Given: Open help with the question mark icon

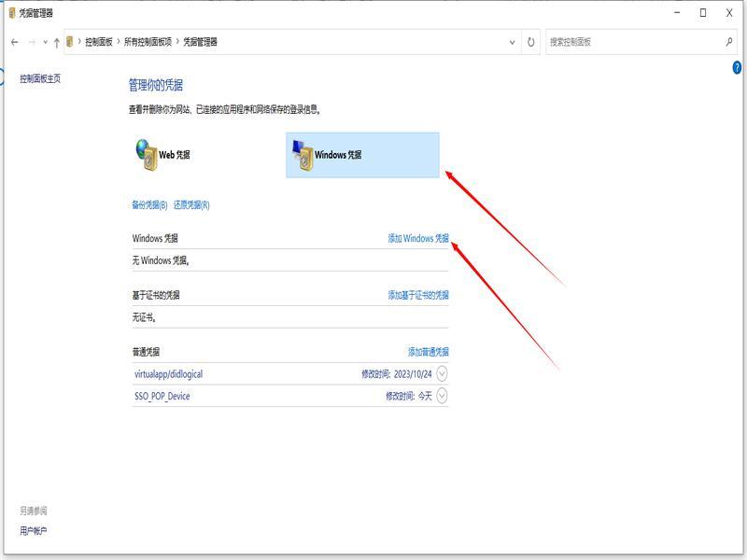Looking at the screenshot, I should pyautogui.click(x=738, y=69).
